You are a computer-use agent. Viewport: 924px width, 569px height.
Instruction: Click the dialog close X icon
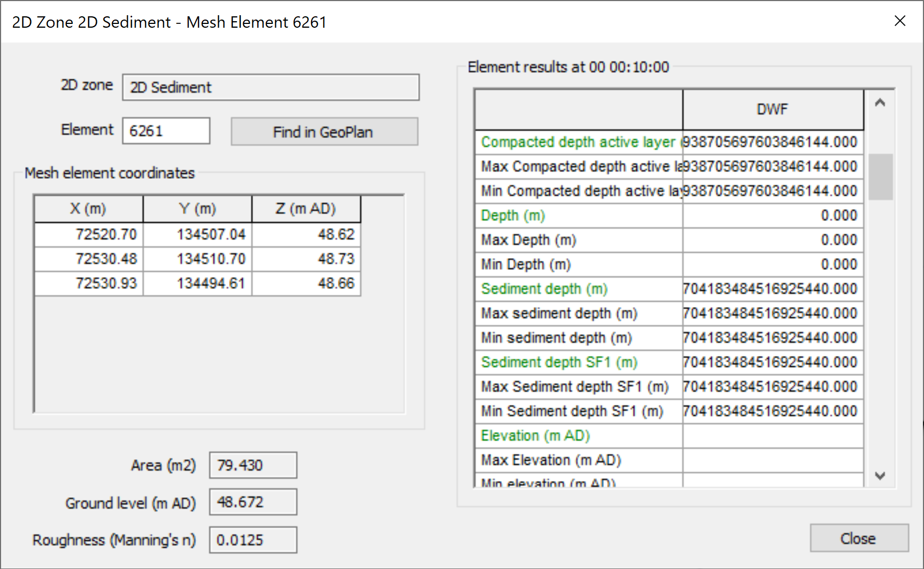[900, 21]
